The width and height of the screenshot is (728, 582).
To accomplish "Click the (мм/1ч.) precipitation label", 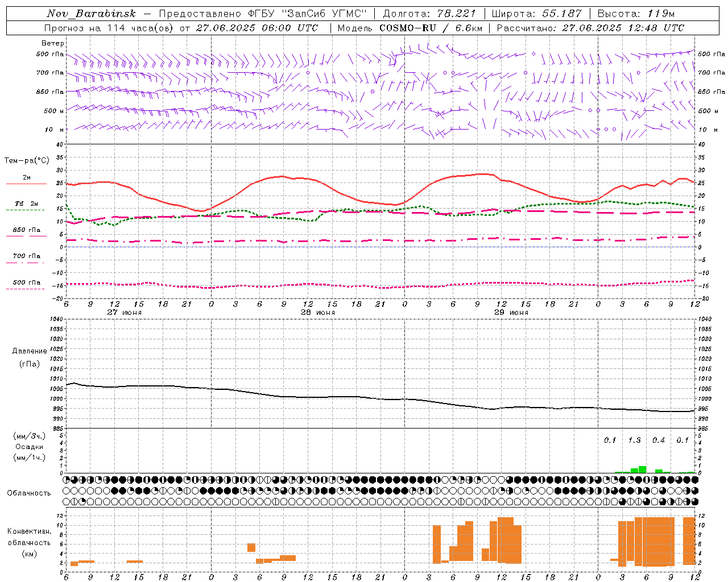I will 30,457.
